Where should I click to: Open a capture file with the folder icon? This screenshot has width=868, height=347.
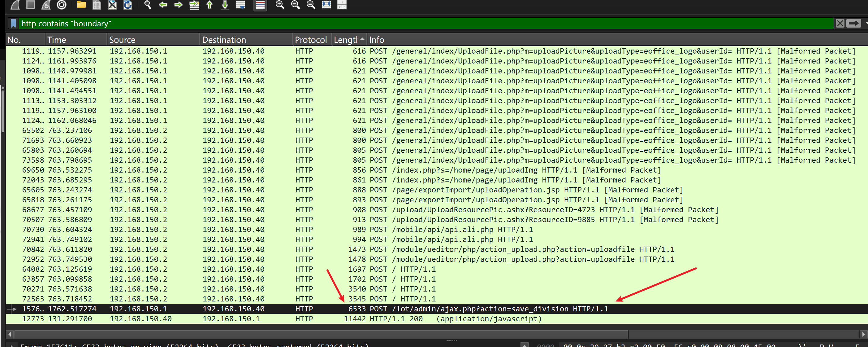pyautogui.click(x=81, y=5)
